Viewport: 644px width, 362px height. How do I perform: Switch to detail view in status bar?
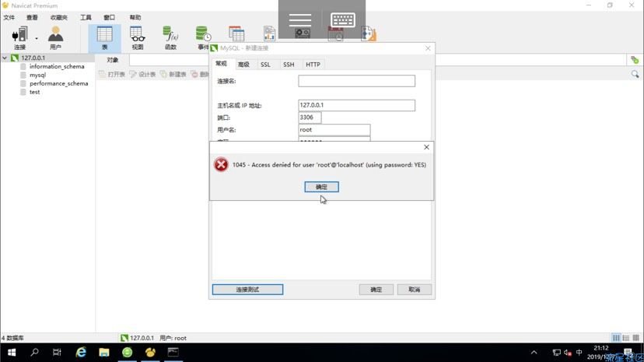(x=635, y=338)
